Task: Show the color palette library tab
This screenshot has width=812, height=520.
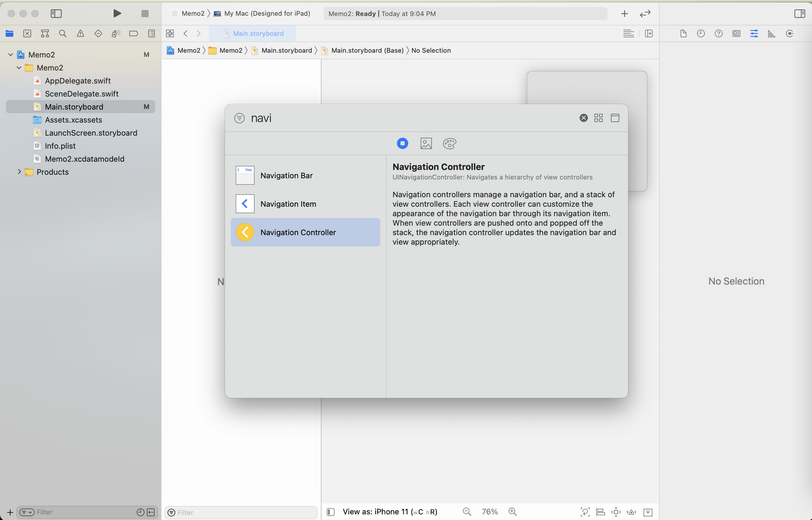Action: [449, 143]
